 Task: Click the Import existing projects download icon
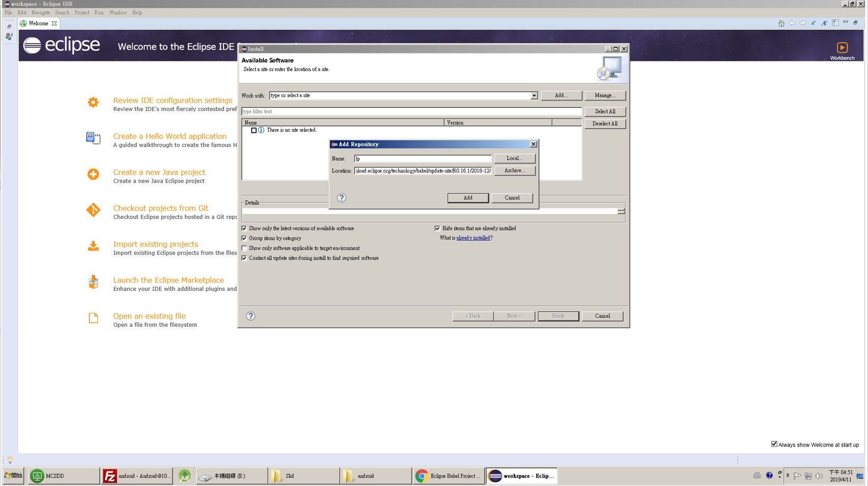pos(93,246)
